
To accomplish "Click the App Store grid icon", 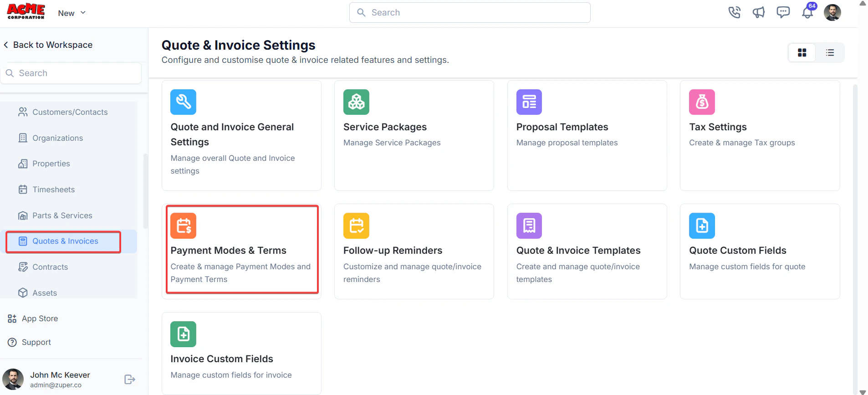I will [12, 318].
